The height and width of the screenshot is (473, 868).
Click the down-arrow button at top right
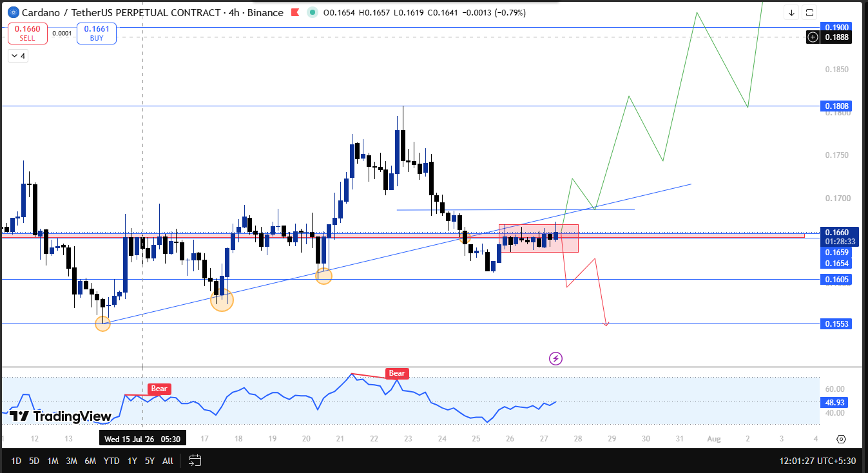791,12
